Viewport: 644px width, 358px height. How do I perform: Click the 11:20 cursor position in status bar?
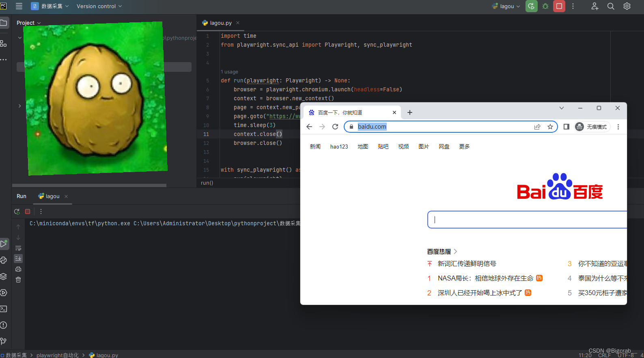click(585, 355)
